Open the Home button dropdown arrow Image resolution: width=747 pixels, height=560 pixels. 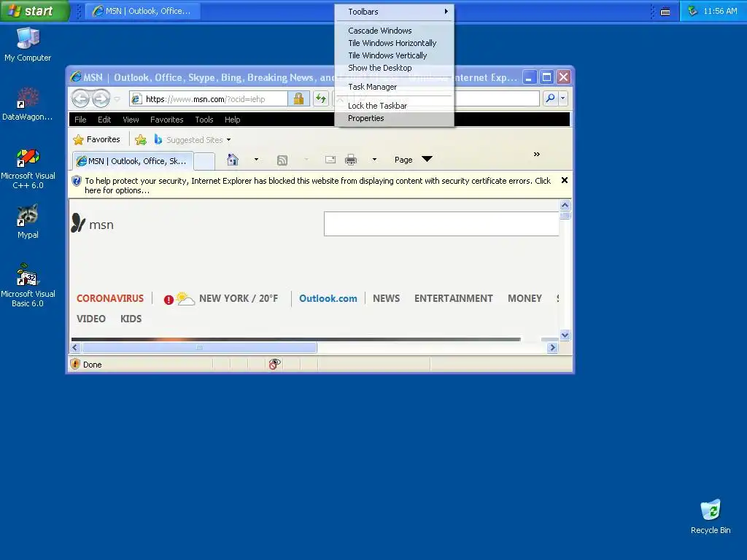tap(256, 160)
